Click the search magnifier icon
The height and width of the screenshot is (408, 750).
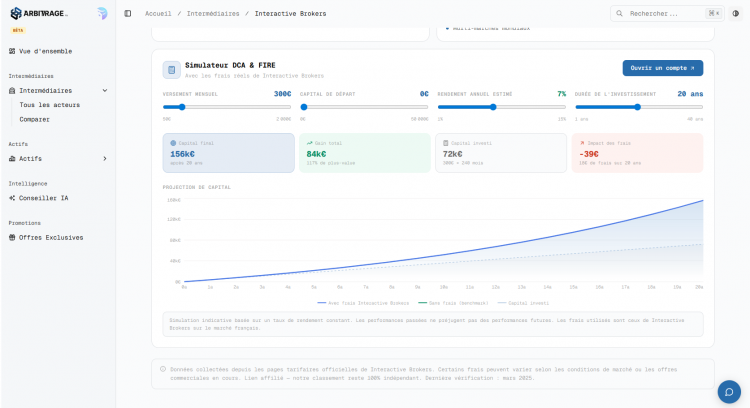coord(619,13)
